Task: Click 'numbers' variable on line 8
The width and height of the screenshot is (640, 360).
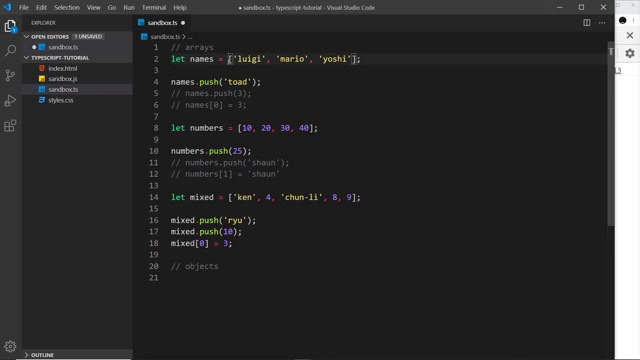Action: 207,128
